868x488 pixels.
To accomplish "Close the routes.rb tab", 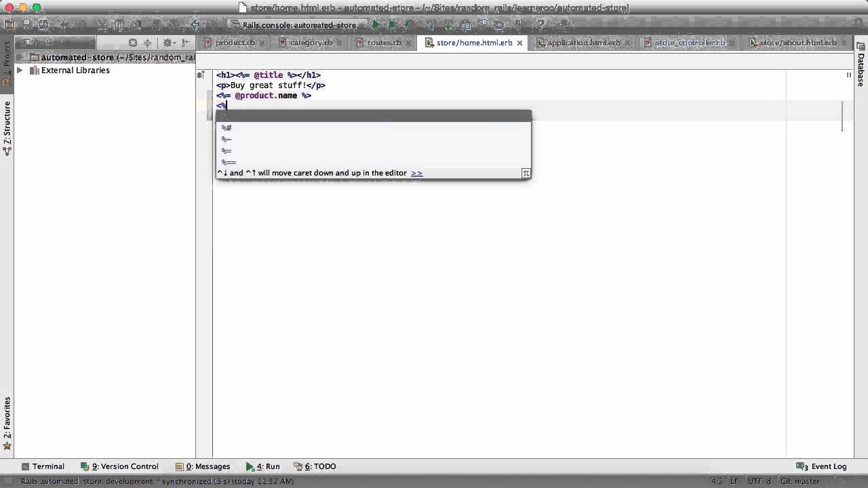I will [x=408, y=43].
